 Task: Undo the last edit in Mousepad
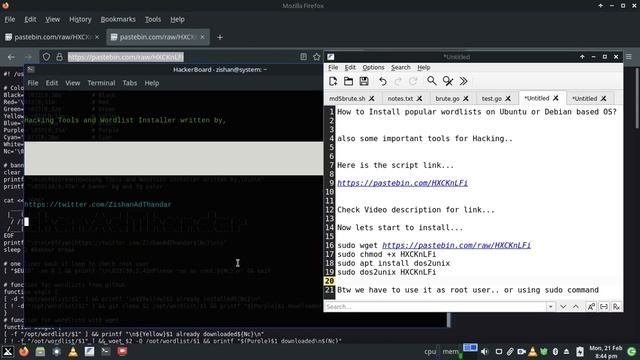point(382,81)
